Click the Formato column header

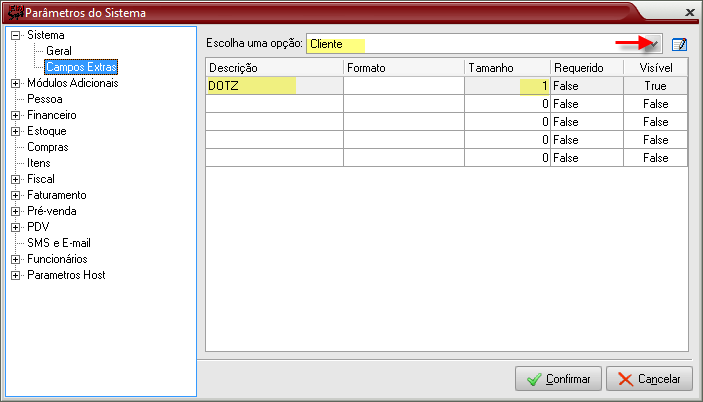(404, 68)
